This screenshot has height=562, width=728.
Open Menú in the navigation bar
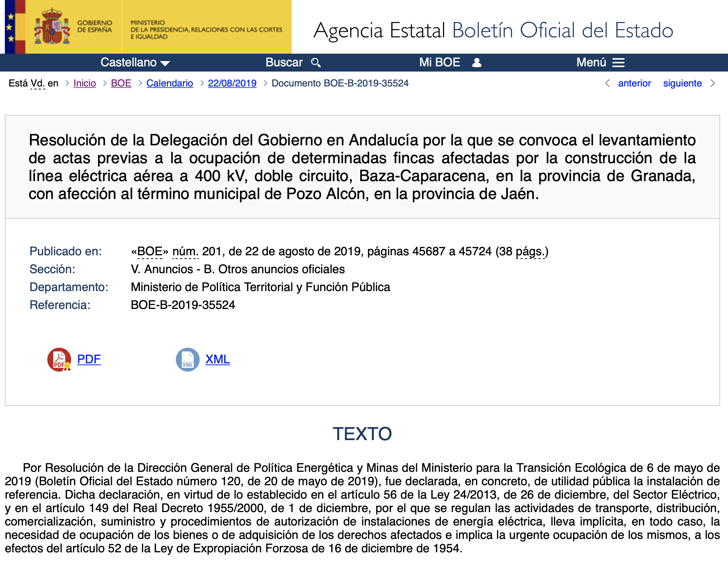coord(600,62)
